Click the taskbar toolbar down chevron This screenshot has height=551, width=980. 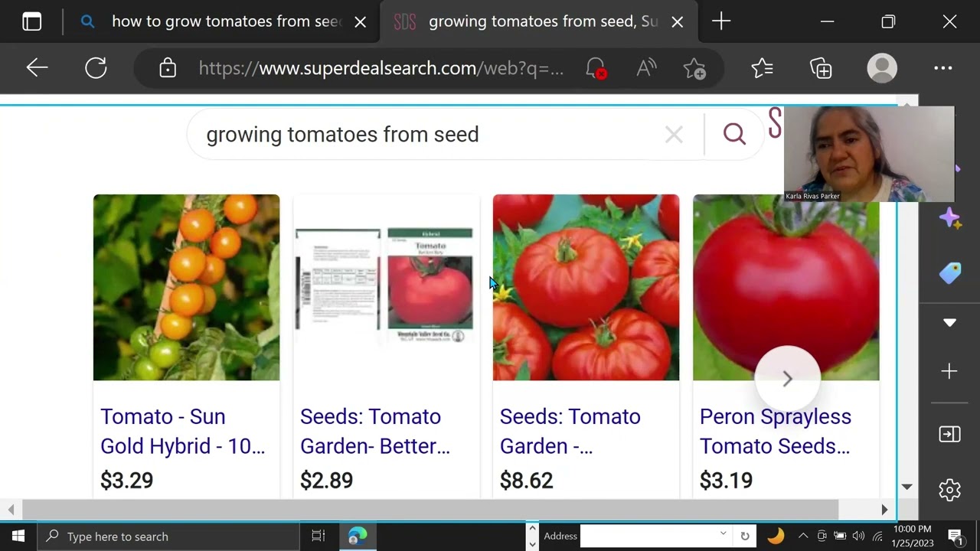[532, 544]
